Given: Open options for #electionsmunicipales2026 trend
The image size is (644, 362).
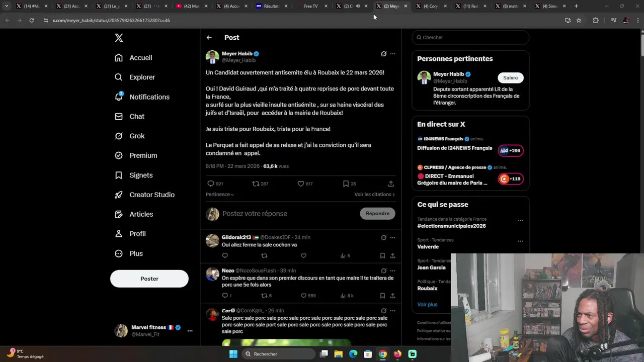Looking at the screenshot, I should [520, 220].
